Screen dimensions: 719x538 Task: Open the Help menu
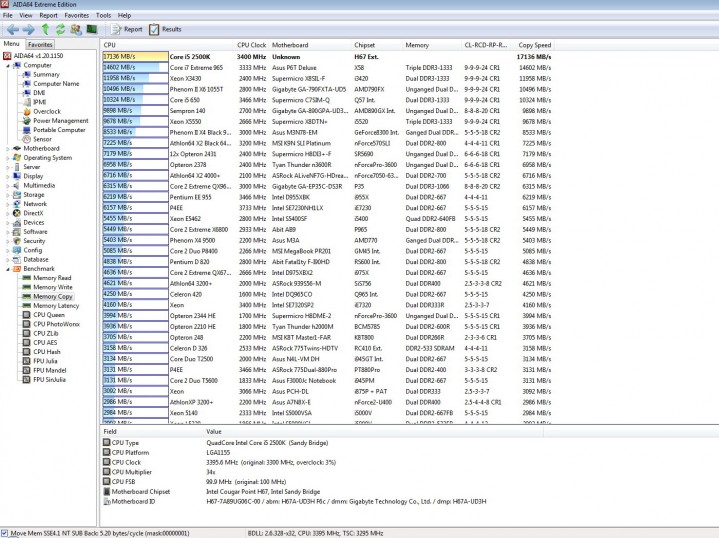pos(124,15)
